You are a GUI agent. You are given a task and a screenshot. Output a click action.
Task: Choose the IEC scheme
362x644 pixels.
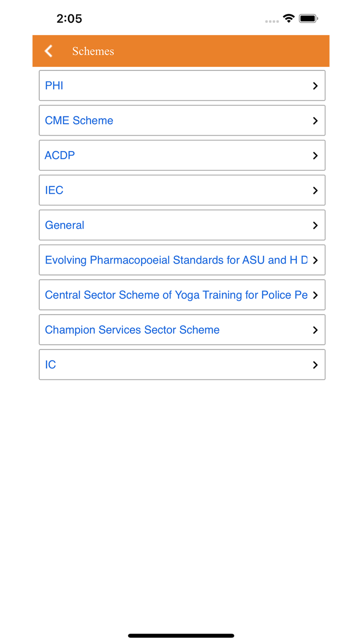[54, 190]
